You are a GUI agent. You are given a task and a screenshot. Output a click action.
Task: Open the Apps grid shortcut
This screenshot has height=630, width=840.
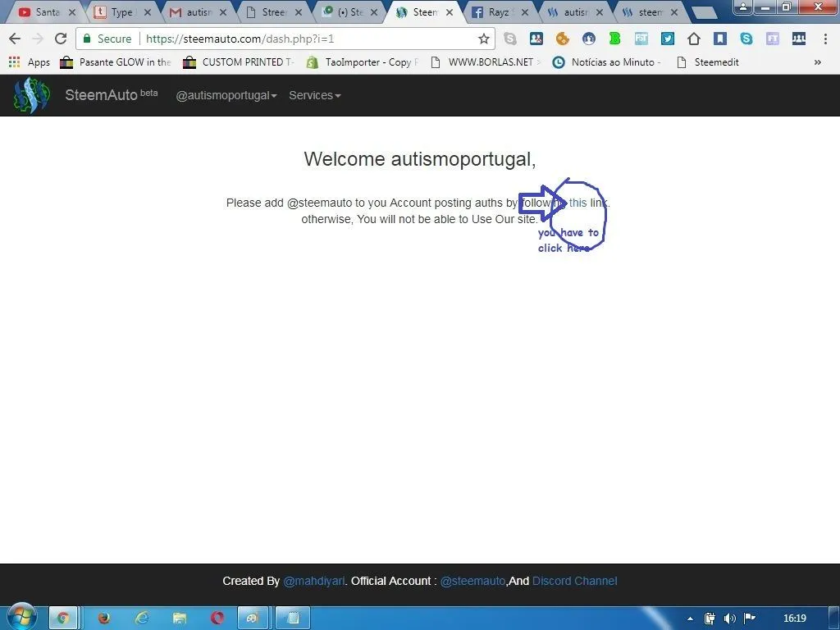tap(29, 62)
